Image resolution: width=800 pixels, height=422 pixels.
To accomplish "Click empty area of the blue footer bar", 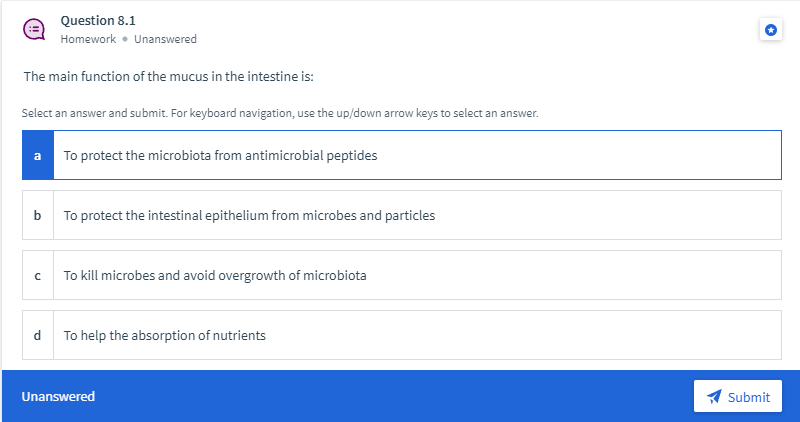I will coord(400,397).
